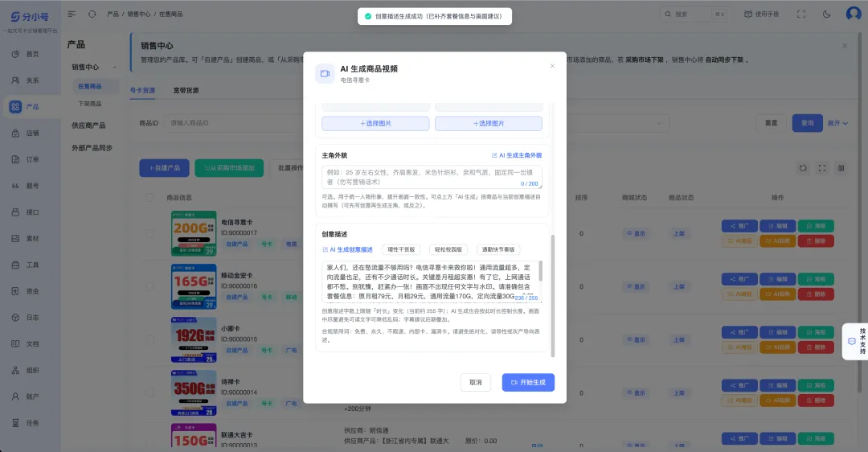The width and height of the screenshot is (868, 452).
Task: Toggle fullscreen icon in the top bar
Action: click(x=801, y=14)
